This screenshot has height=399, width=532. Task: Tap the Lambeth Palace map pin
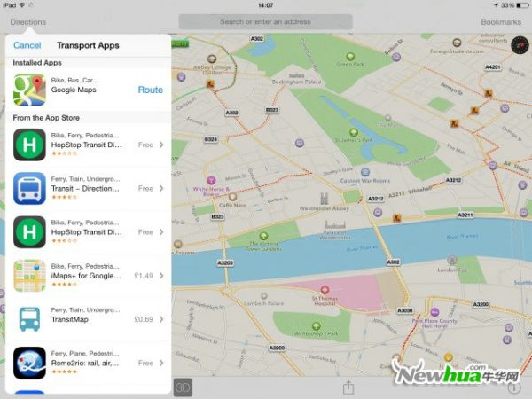(264, 296)
